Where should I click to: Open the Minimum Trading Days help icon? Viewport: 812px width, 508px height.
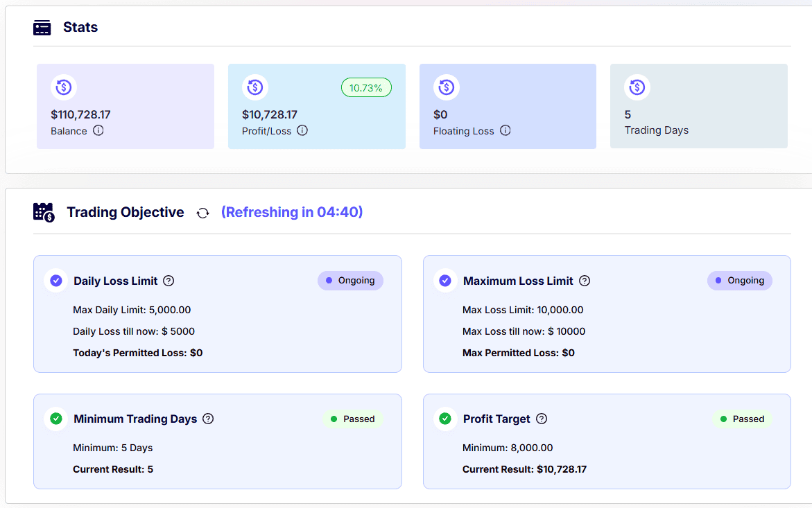pyautogui.click(x=207, y=419)
